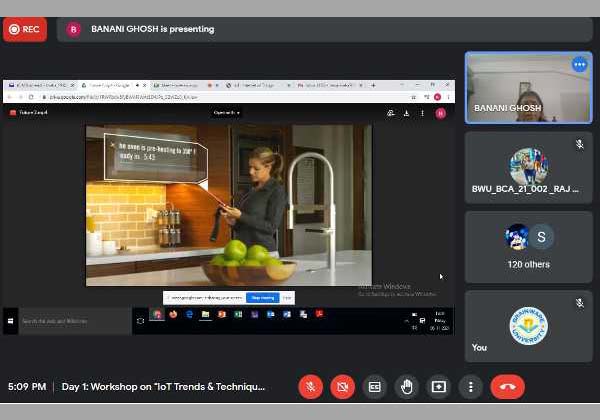Open the three-dot more options menu
The image size is (600, 420).
470,386
